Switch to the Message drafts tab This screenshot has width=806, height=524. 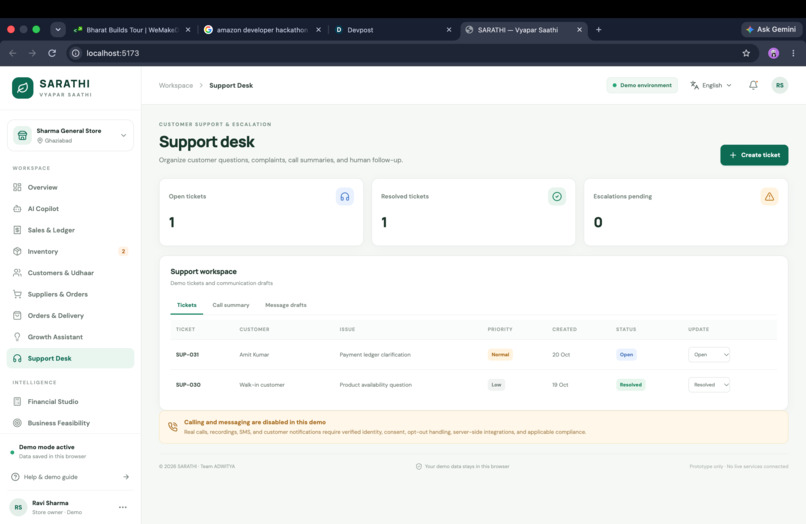(x=286, y=305)
